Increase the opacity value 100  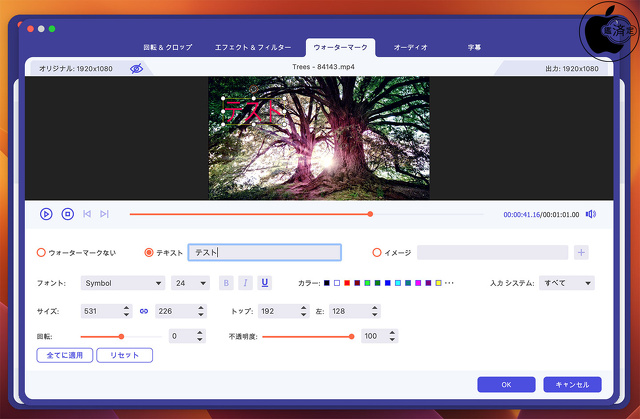point(392,333)
